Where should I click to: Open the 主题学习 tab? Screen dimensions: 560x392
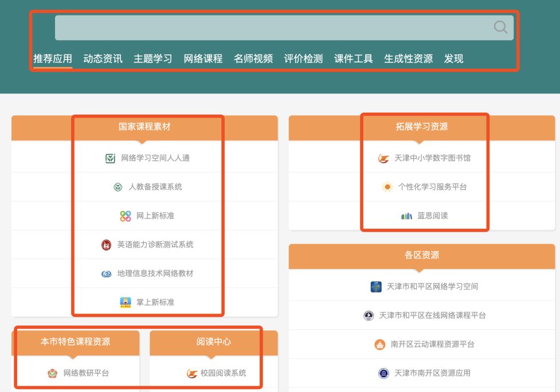click(x=153, y=58)
